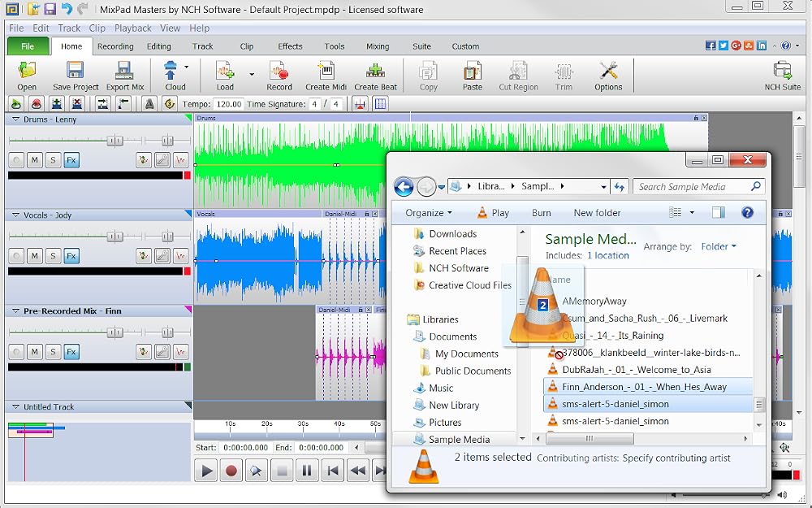This screenshot has width=812, height=508.
Task: Arm record on Drums - Lenny track
Action: pos(16,160)
